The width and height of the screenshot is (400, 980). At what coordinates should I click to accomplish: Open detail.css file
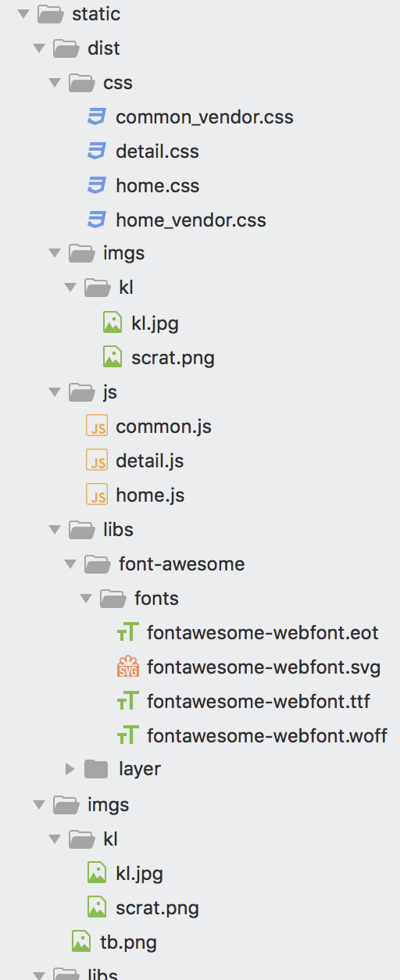tap(157, 152)
